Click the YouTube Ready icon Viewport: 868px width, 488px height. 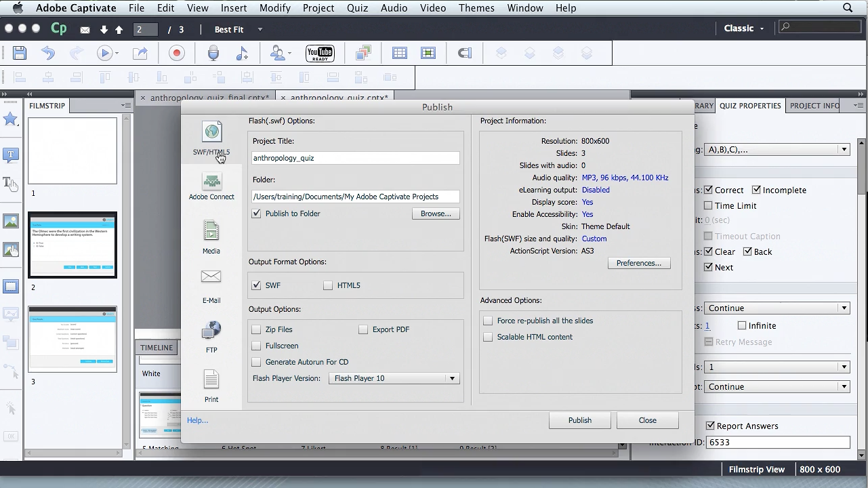click(320, 54)
